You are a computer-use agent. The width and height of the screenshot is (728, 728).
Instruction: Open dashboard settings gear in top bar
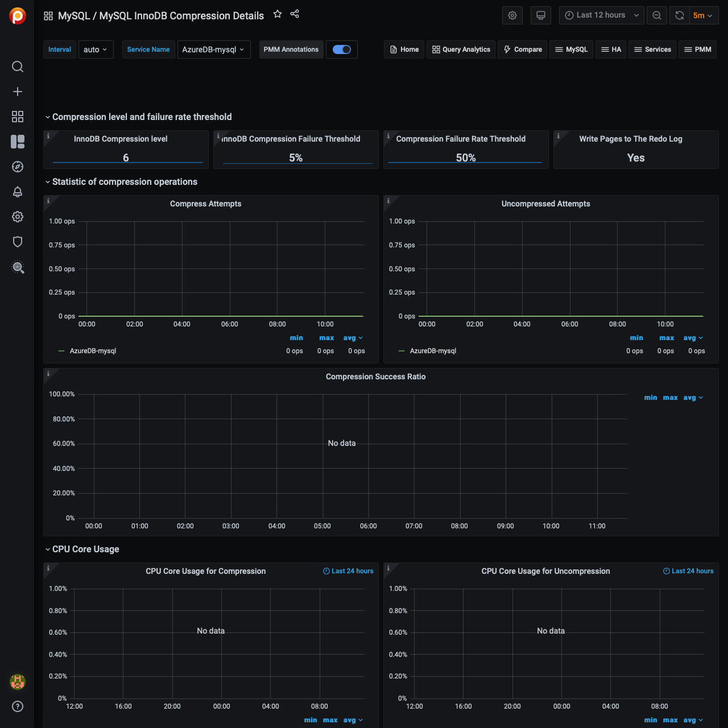pos(512,15)
